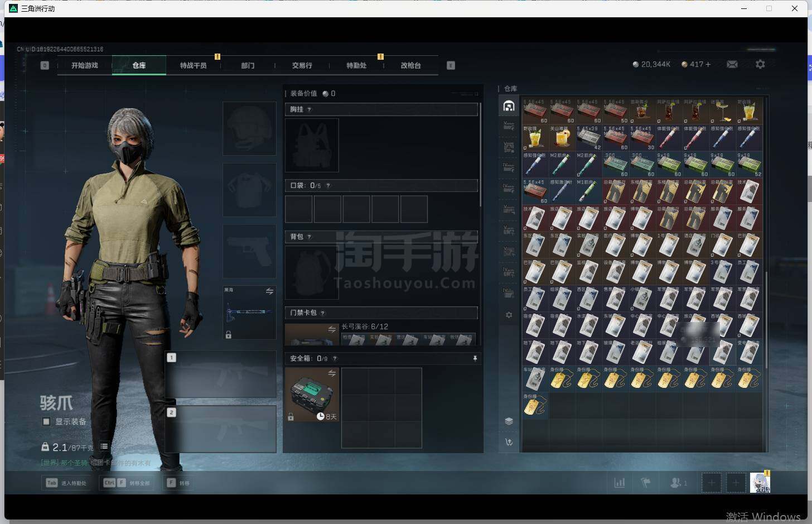The height and width of the screenshot is (524, 812).
Task: Expand the weight details list icon
Action: [104, 446]
